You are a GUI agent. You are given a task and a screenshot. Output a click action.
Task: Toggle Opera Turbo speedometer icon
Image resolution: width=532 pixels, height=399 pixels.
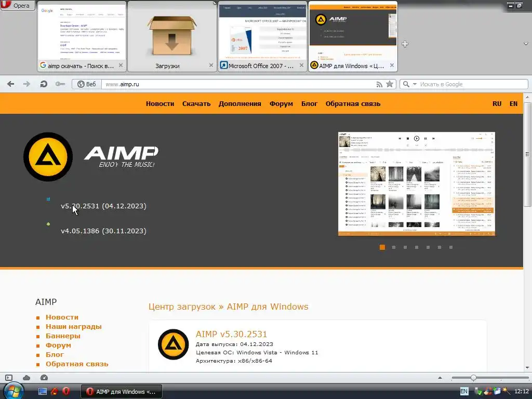coord(44,378)
